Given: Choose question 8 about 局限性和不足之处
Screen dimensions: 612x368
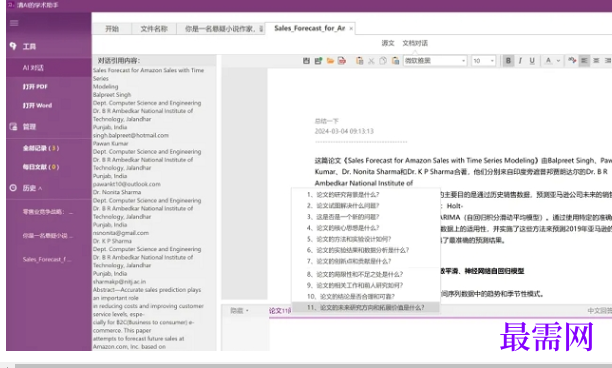Looking at the screenshot, I should (x=366, y=274).
